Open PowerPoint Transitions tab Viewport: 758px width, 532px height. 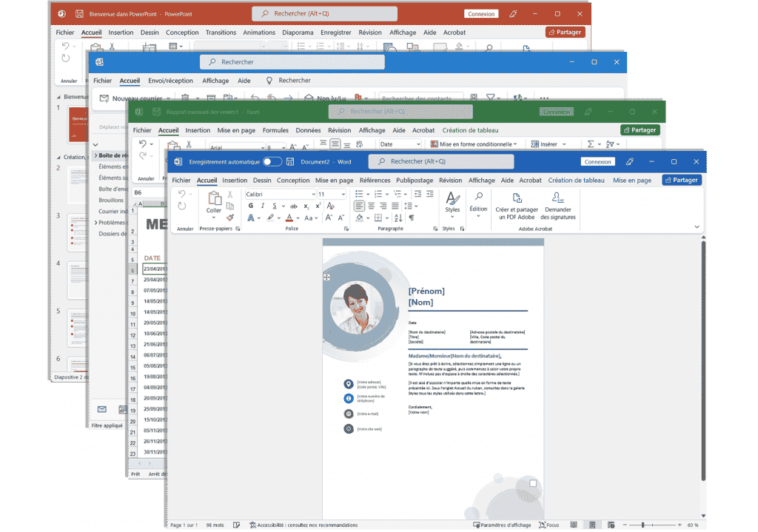point(221,33)
